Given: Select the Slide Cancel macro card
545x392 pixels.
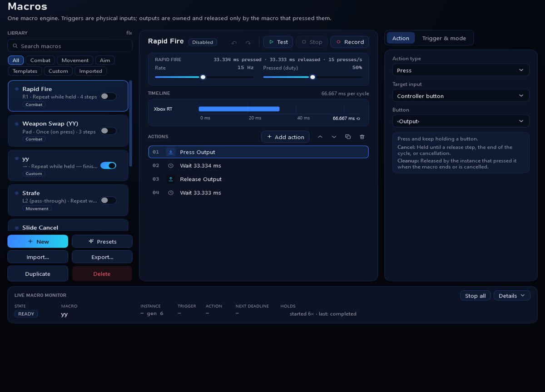Looking at the screenshot, I should click(x=68, y=225).
